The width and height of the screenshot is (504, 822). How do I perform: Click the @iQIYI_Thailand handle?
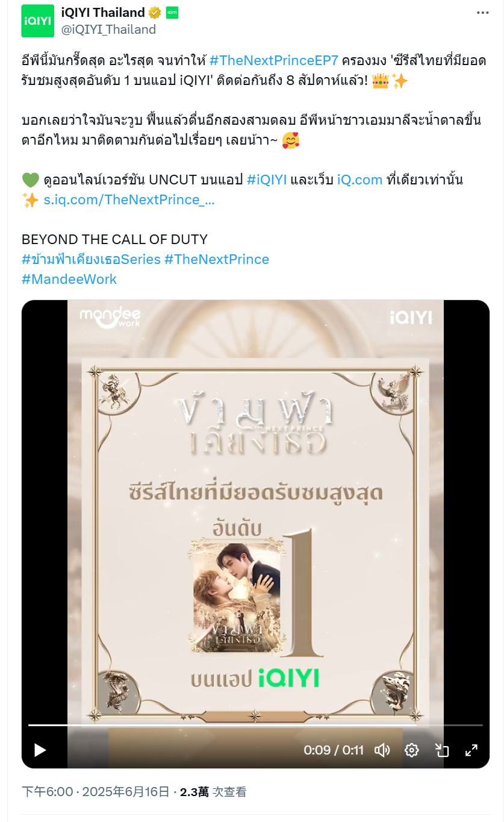(109, 29)
